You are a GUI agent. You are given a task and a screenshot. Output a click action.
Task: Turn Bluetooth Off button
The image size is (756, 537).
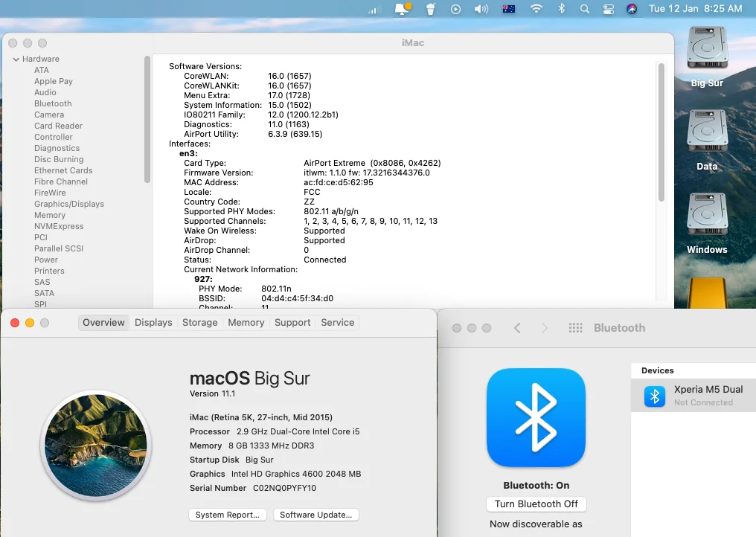[536, 504]
